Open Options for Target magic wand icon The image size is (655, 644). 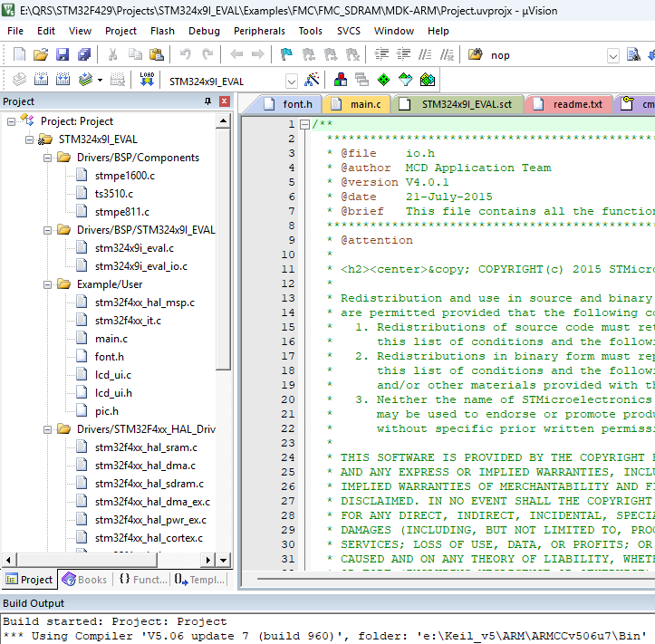pos(312,79)
